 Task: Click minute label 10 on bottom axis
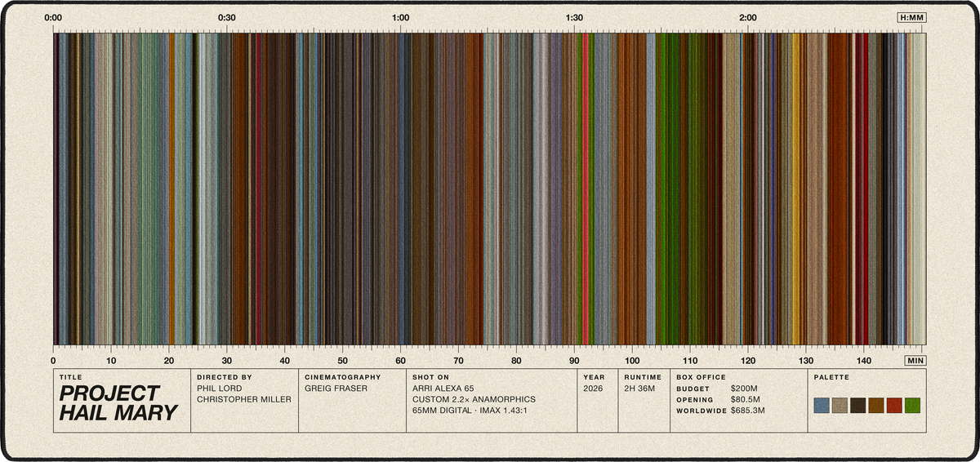pyautogui.click(x=111, y=360)
